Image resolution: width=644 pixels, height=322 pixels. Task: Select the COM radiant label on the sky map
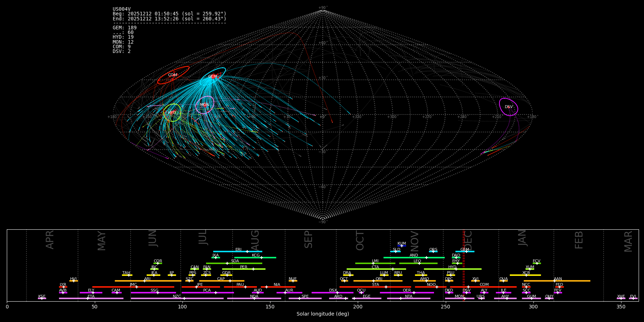[172, 75]
